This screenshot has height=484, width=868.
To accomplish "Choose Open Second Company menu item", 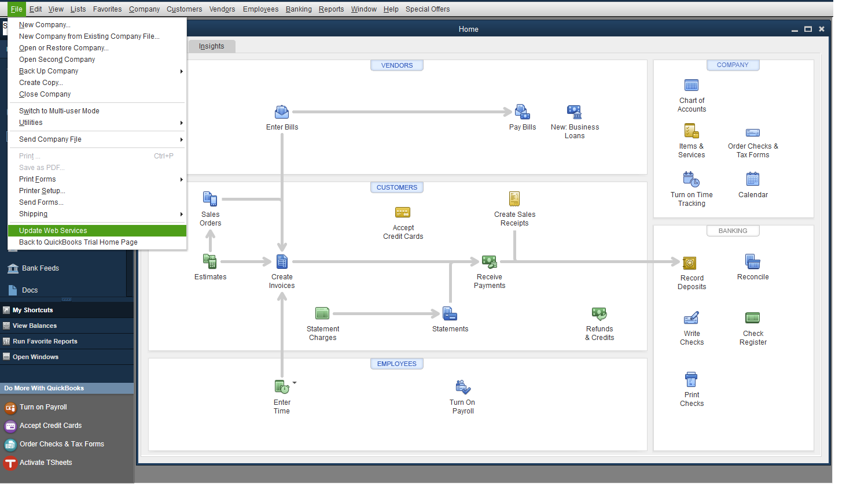I will 97,60.
